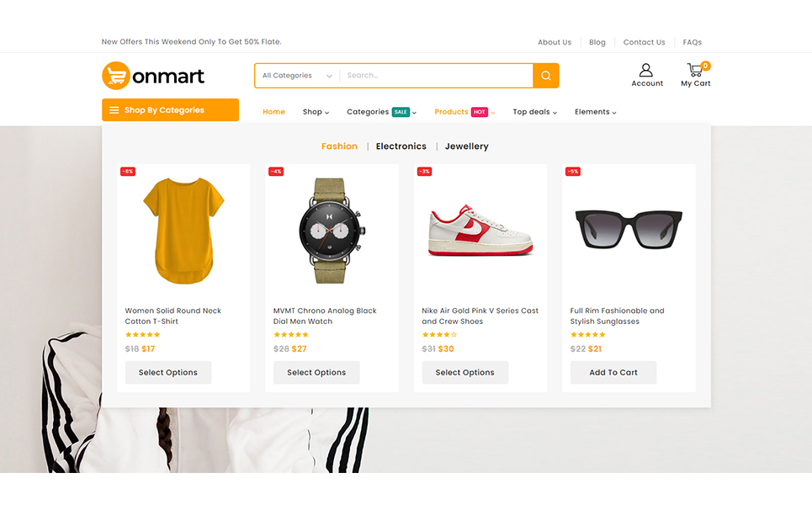Click the HOT badge next to Products
812x505 pixels.
[479, 112]
